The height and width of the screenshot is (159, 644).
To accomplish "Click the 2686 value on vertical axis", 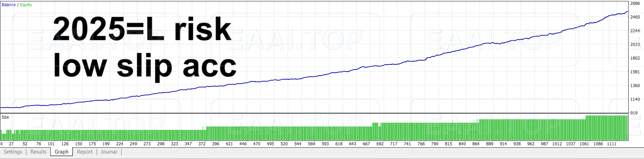I will [635, 3].
